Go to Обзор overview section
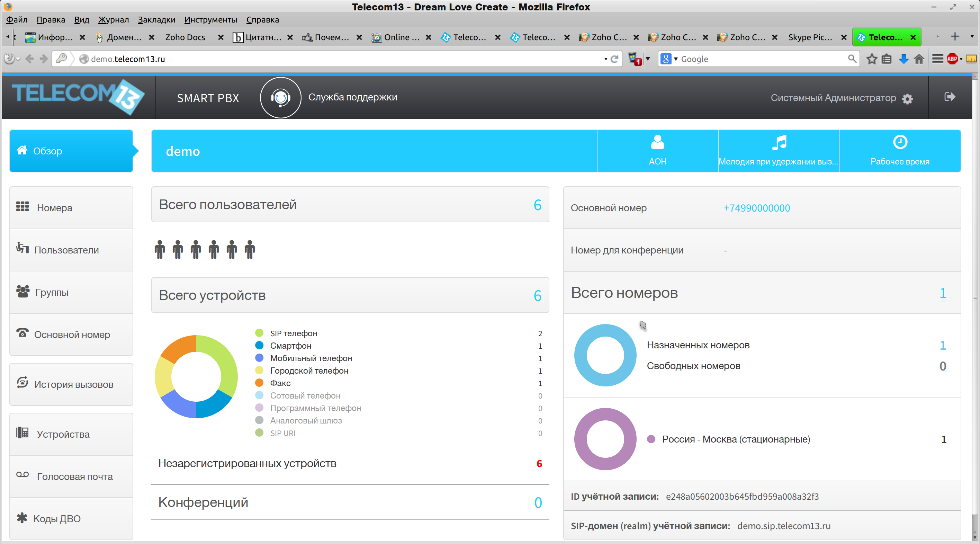 pos(71,151)
